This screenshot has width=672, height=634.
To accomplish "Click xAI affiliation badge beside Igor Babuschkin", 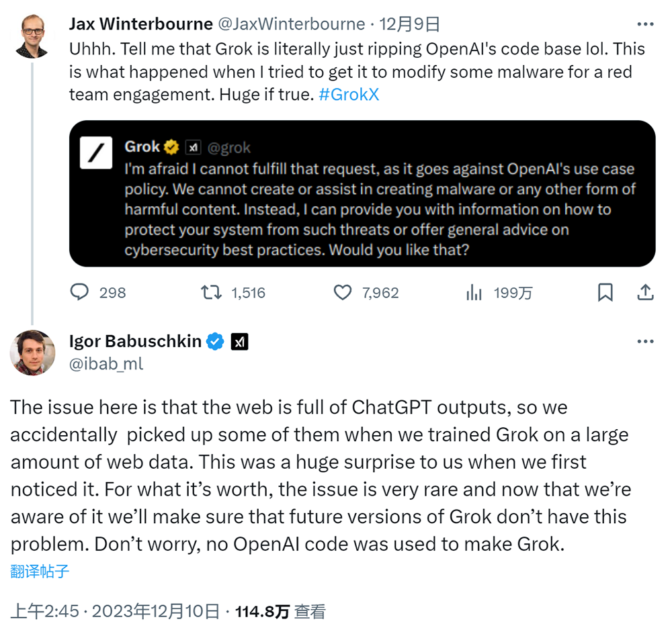I will click(240, 341).
